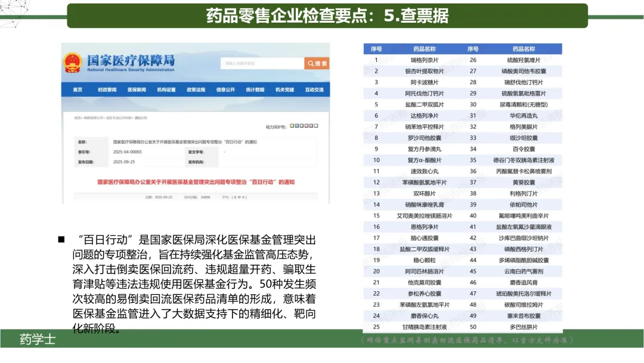Click the drug name 复方丹参滴丸
Screen dimensions: 644x363
click(x=425, y=149)
